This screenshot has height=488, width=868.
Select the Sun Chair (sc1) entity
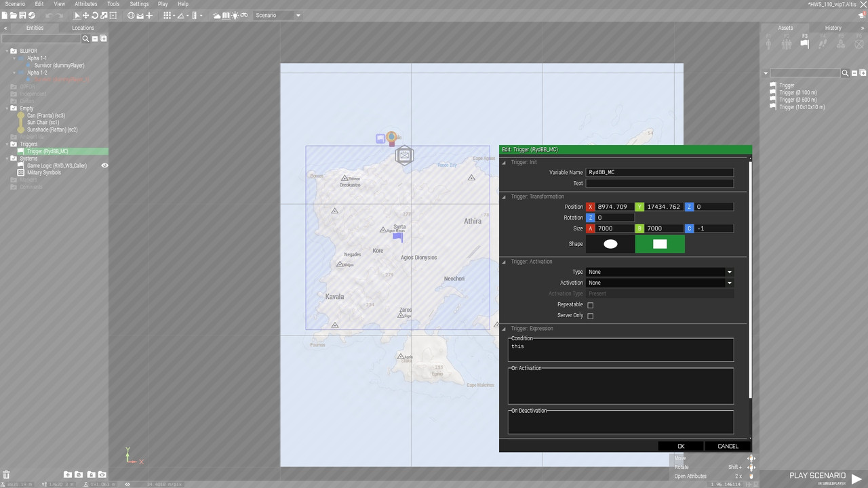click(43, 123)
